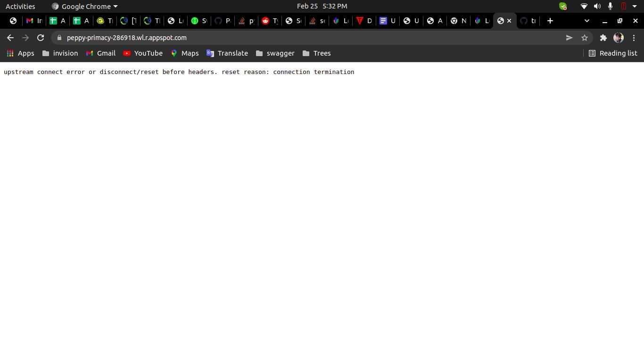Open the Chrome three-dot menu
Screen dimensions: 644x362
tap(634, 38)
